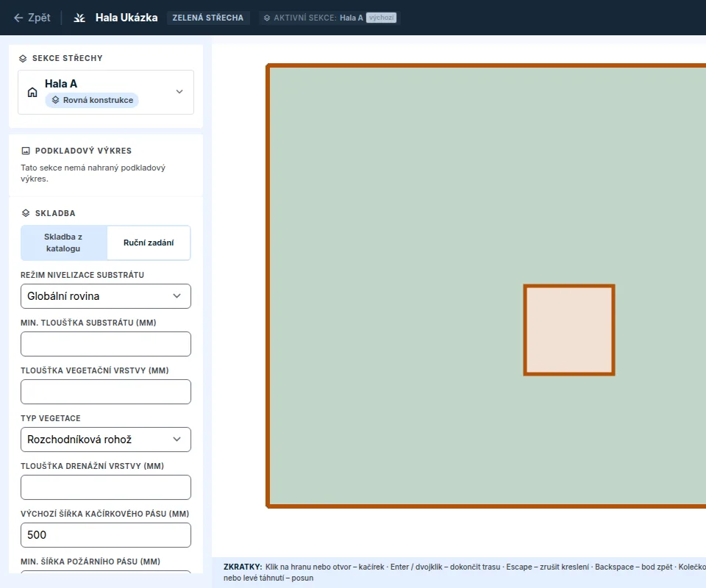Click the Min. šířka požárního pásu label

click(x=90, y=562)
